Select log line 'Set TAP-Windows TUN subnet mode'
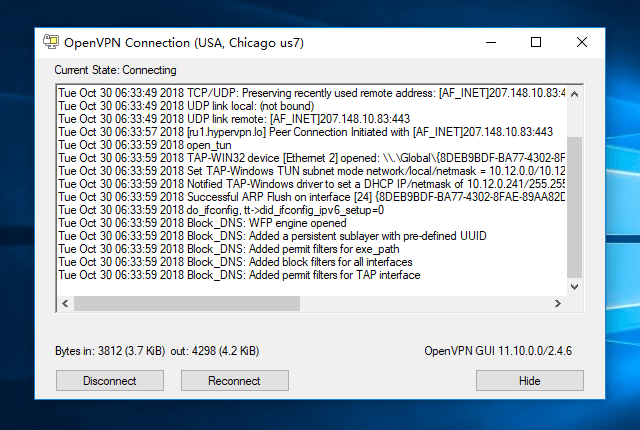The width and height of the screenshot is (640, 430). tap(312, 171)
